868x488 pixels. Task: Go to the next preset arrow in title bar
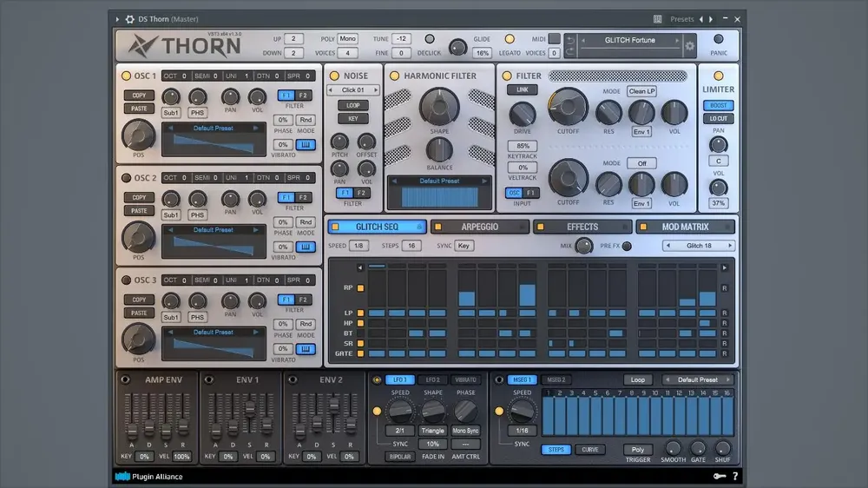click(x=712, y=19)
